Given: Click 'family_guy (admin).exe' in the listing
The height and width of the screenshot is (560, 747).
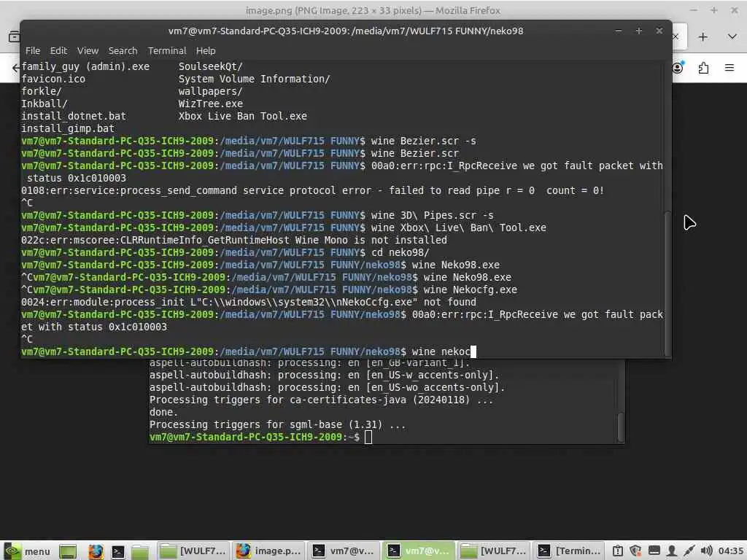Looking at the screenshot, I should point(85,66).
